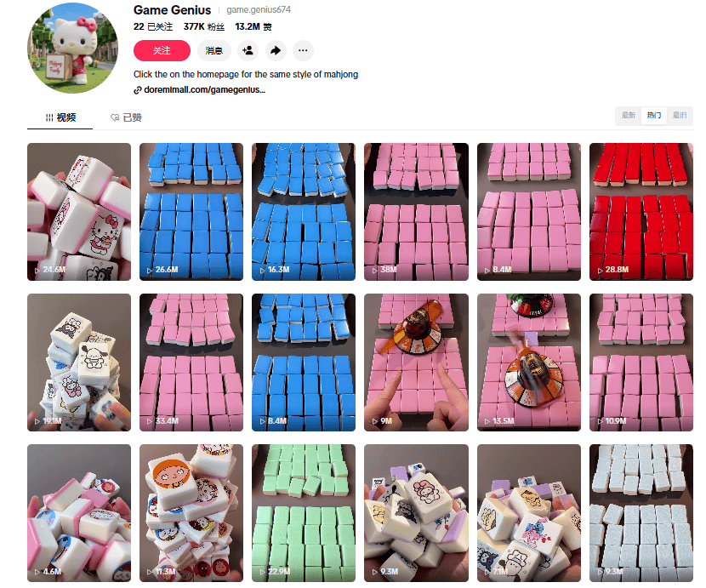Open the pink tiles video with 38M views
This screenshot has height=588, width=706.
pos(417,212)
